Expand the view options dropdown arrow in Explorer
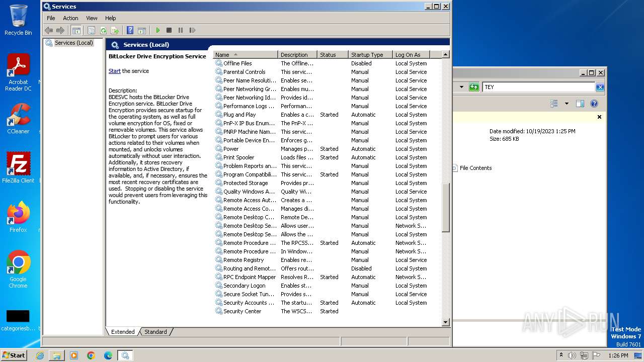The height and width of the screenshot is (362, 644). (567, 104)
